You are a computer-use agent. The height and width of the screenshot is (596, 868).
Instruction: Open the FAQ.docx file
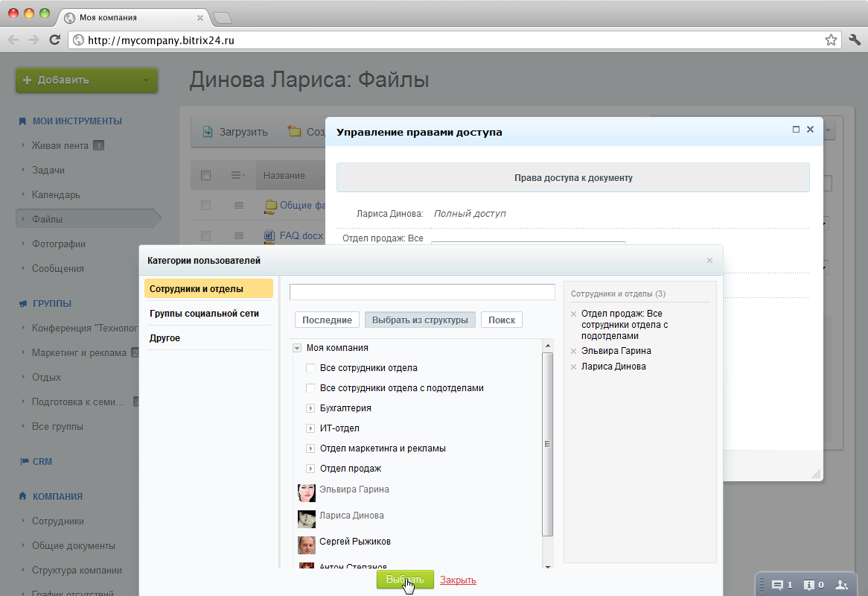pos(301,235)
